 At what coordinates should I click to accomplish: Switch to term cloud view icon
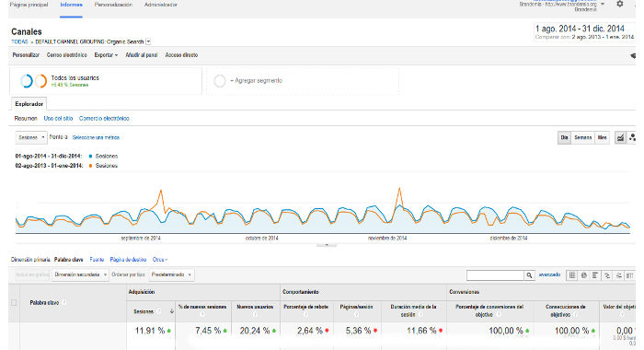pyautogui.click(x=618, y=275)
